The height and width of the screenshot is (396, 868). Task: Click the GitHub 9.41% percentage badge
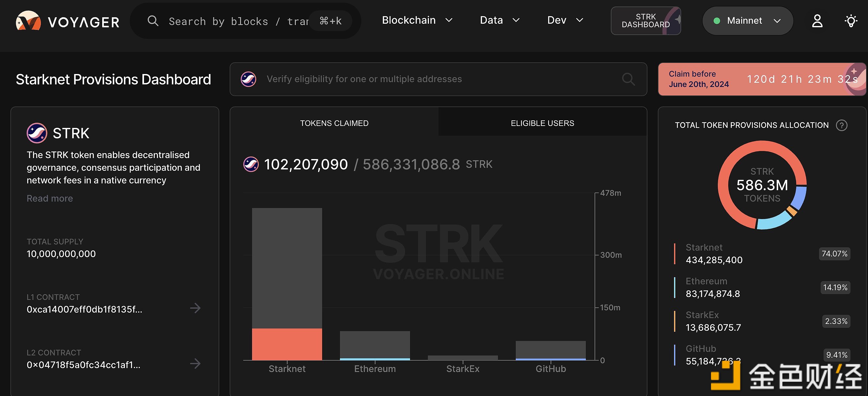837,355
